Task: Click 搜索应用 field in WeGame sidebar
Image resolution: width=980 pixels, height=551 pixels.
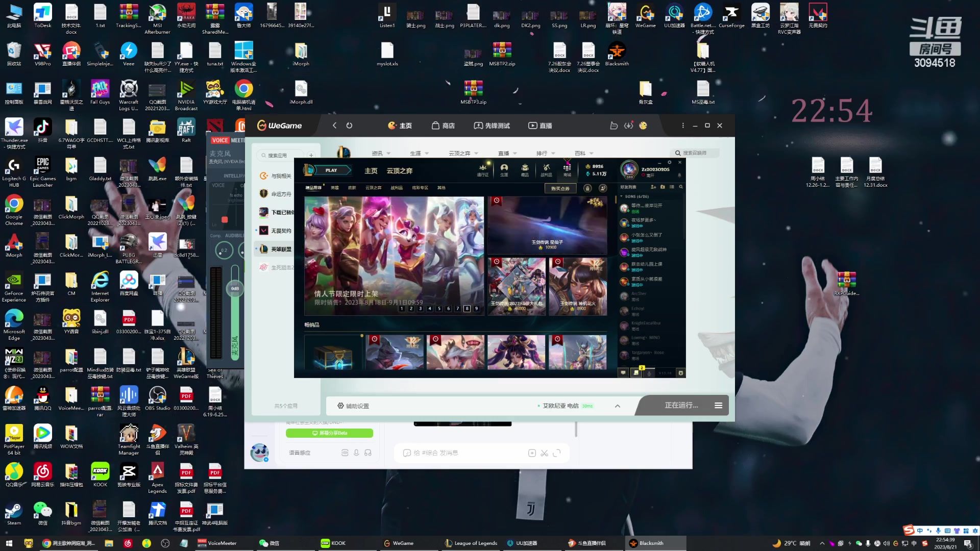Action: (x=280, y=155)
